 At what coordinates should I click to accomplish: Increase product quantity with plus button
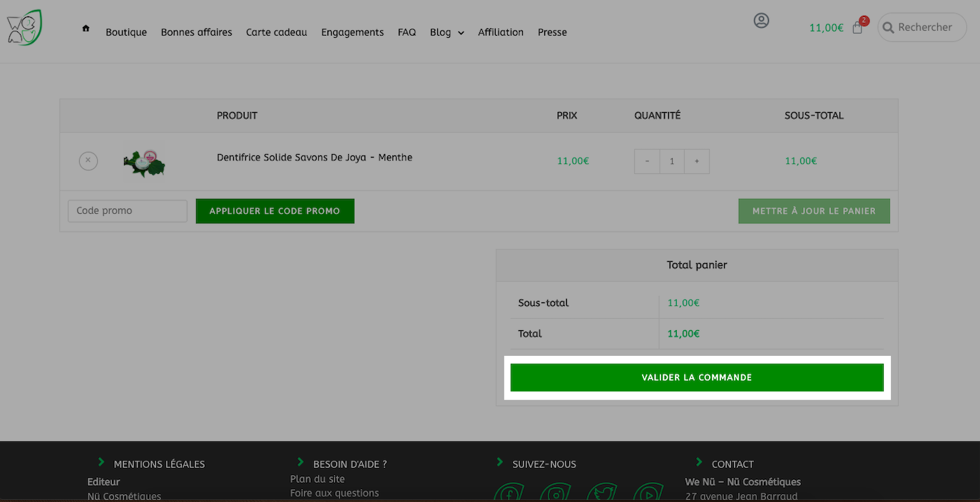coord(697,161)
